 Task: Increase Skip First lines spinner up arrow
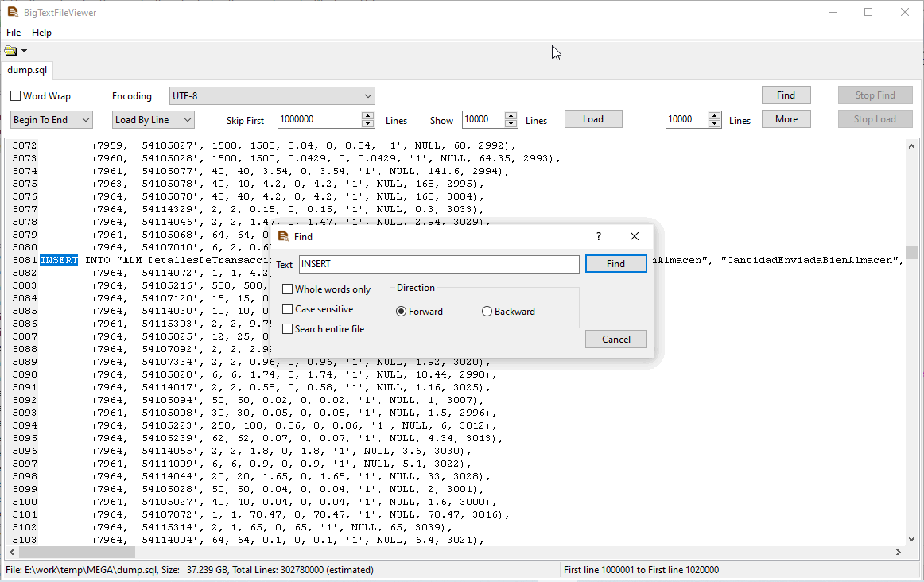(367, 115)
